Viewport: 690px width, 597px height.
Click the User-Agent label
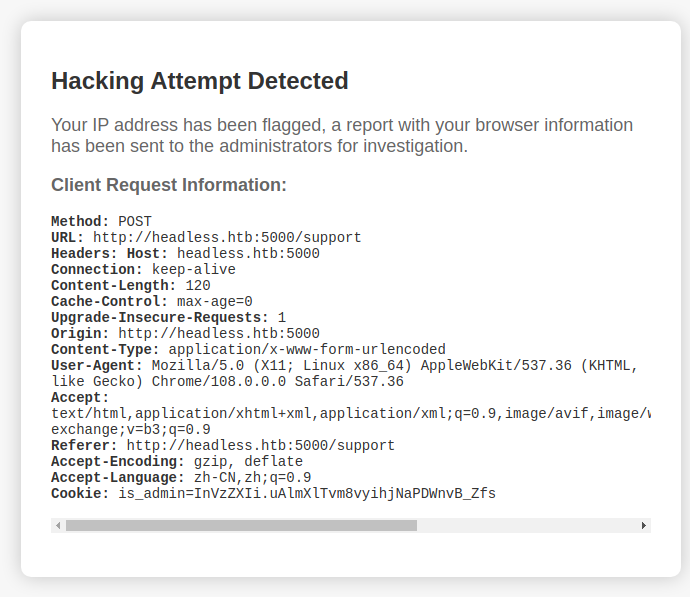click(96, 365)
